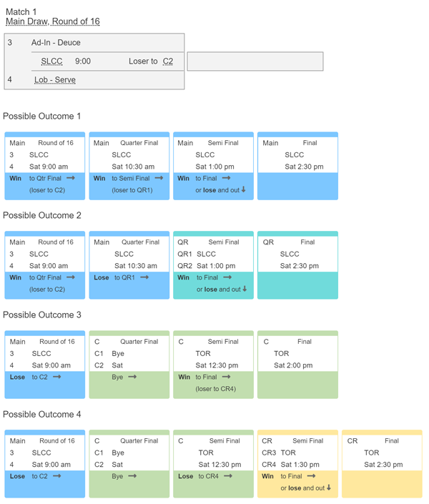This screenshot has width=429, height=504.
Task: Click Outcome 2 QR Semi Final 'to Final' arrow
Action: [227, 277]
